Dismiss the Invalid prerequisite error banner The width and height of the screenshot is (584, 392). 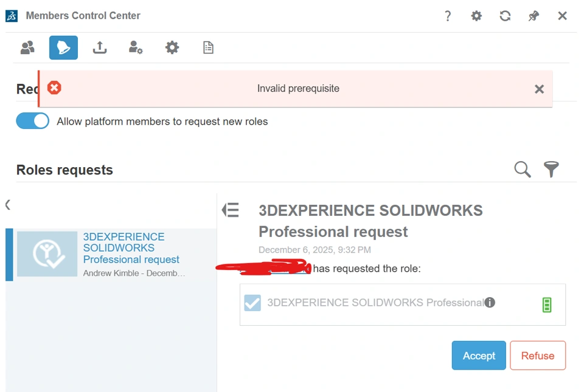(x=539, y=89)
